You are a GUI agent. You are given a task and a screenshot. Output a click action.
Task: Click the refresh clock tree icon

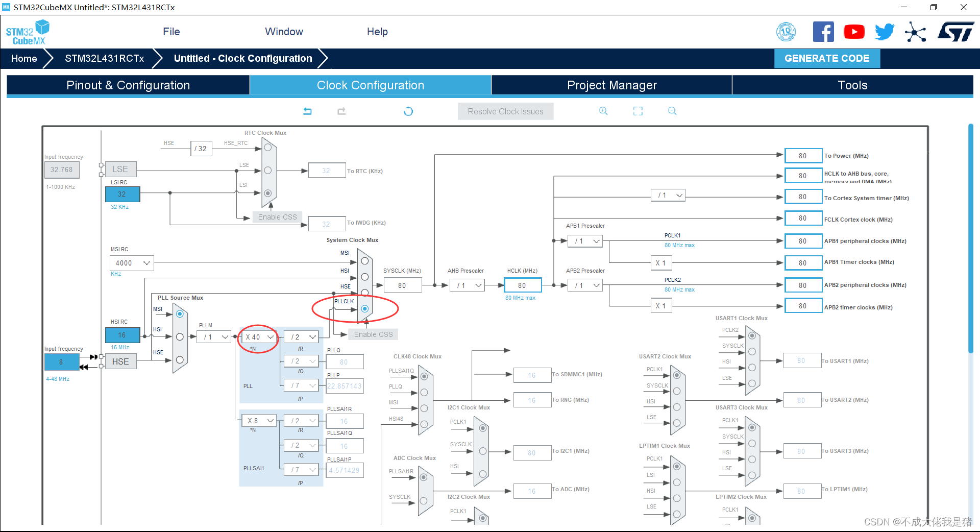tap(408, 111)
